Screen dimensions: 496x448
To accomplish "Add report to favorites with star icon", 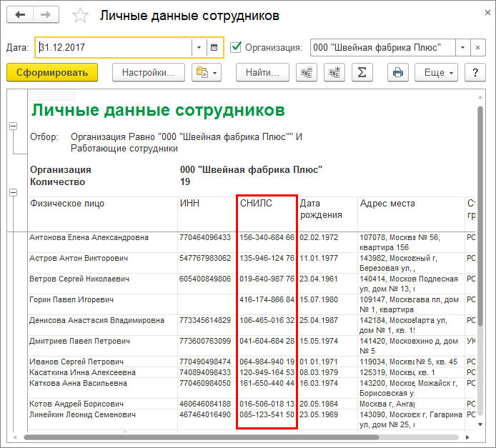I will pos(80,16).
